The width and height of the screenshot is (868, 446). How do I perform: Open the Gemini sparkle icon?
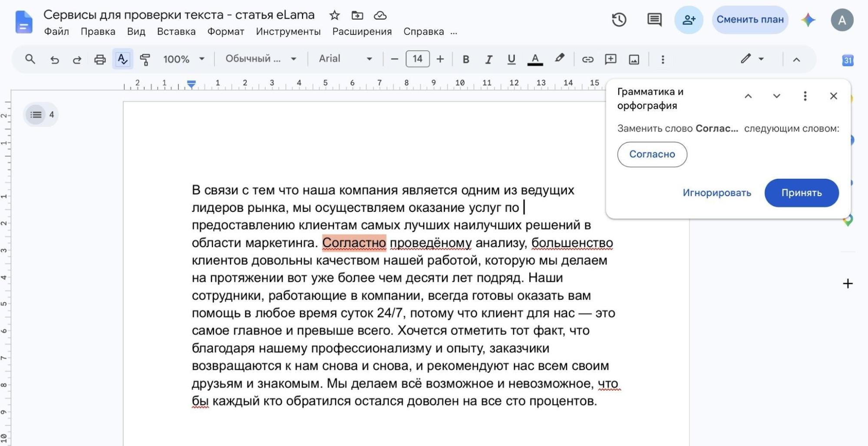tap(808, 20)
